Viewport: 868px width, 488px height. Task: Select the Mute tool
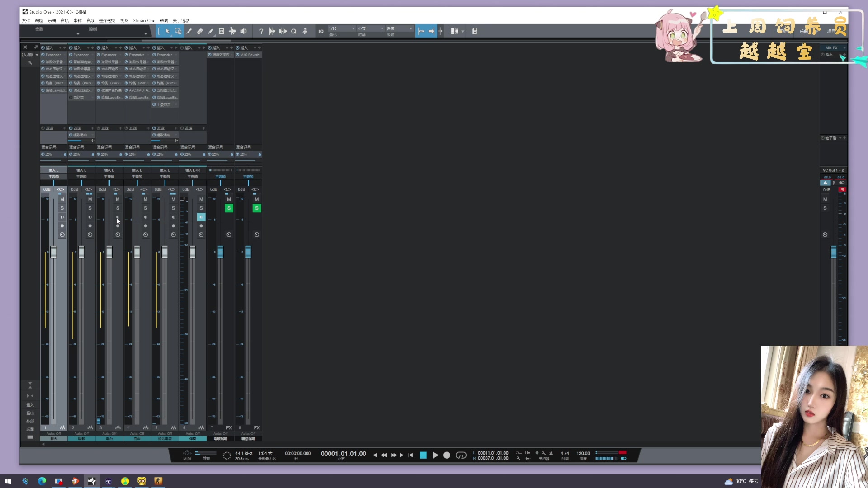[222, 31]
